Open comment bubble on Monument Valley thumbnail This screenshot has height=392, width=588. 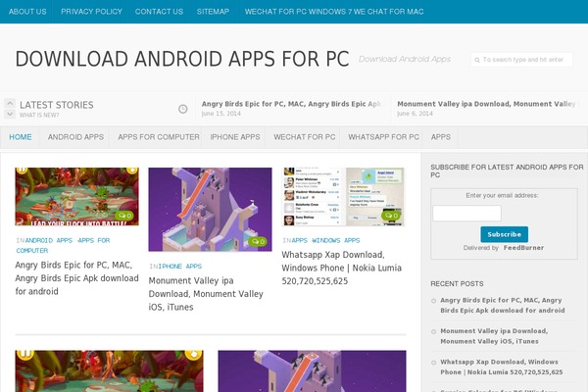pos(258,241)
